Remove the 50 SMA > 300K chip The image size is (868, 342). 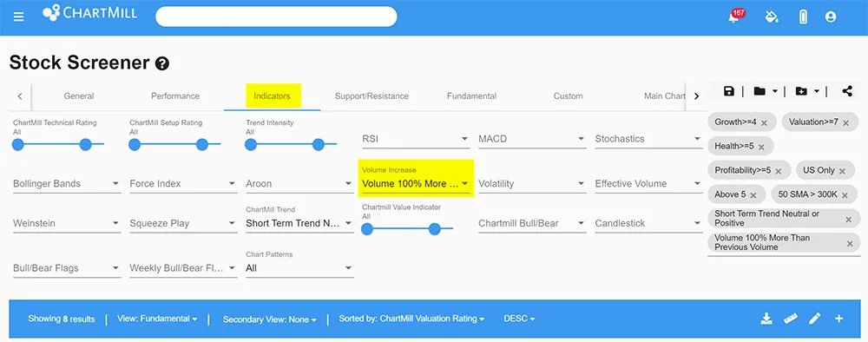tap(845, 195)
